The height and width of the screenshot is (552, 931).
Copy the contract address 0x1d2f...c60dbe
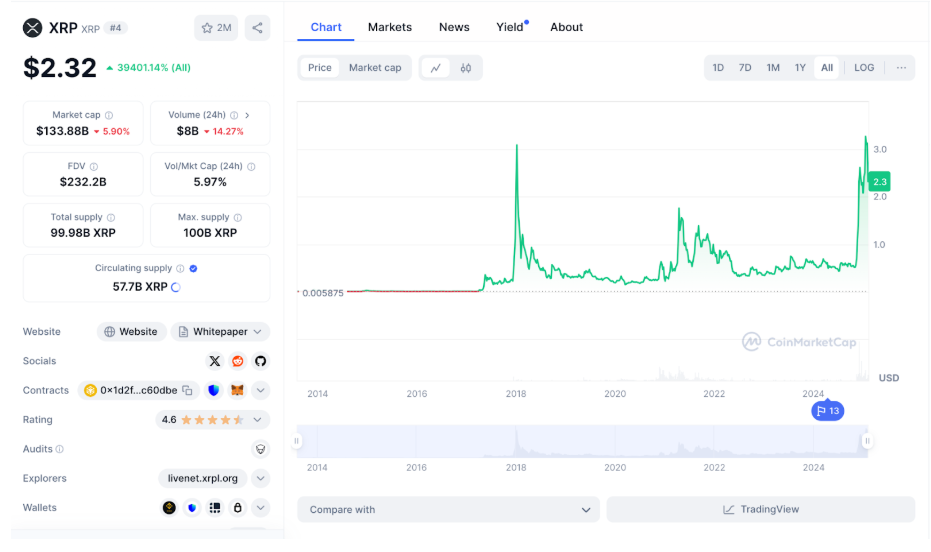tap(187, 391)
